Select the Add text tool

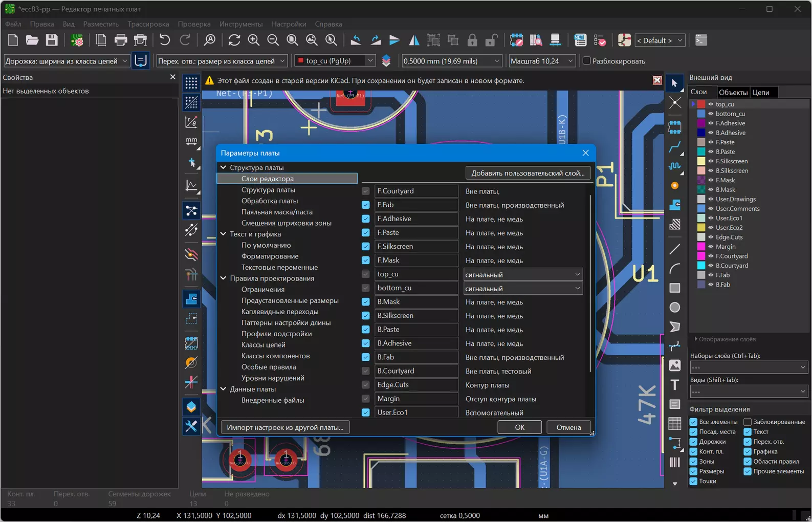pos(675,385)
